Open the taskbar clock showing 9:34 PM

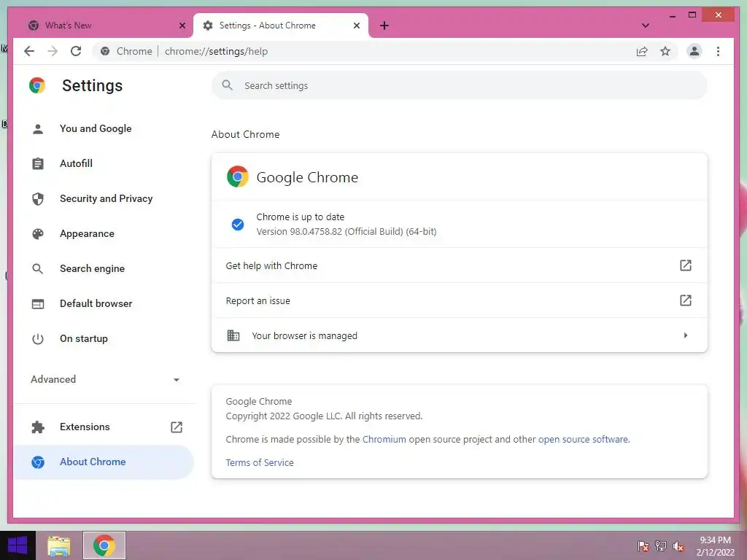(x=715, y=546)
